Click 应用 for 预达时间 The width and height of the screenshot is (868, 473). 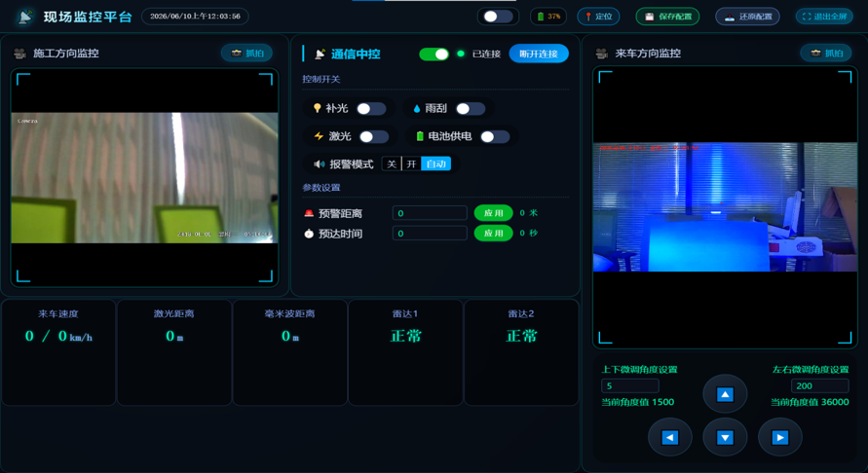pos(493,234)
